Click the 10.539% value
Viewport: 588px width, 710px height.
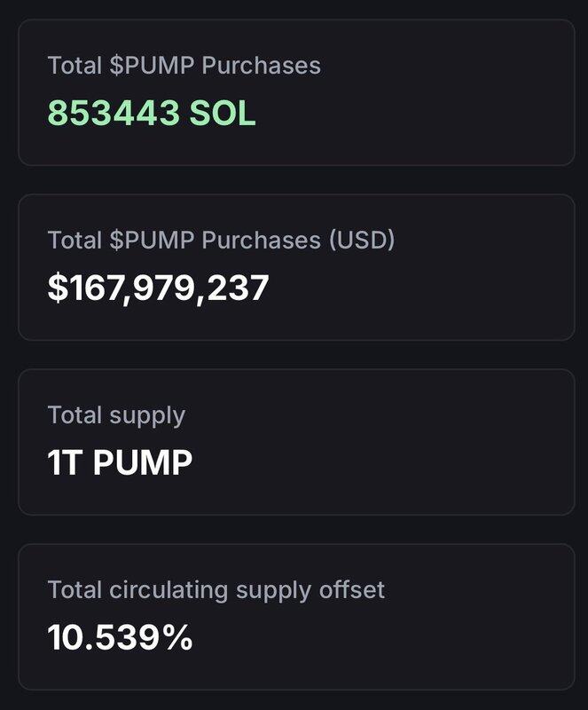(120, 637)
